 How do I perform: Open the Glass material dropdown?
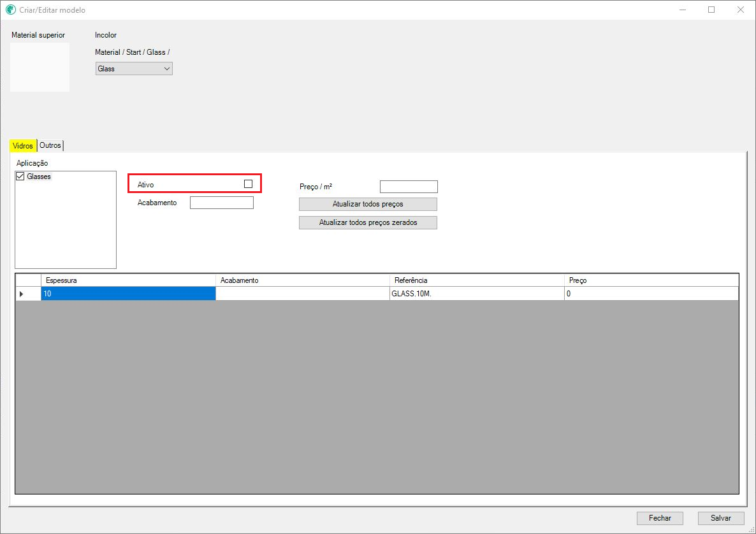[134, 69]
